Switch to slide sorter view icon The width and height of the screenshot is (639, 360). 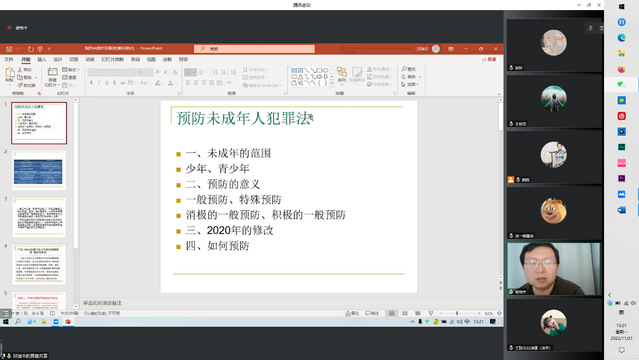point(405,313)
